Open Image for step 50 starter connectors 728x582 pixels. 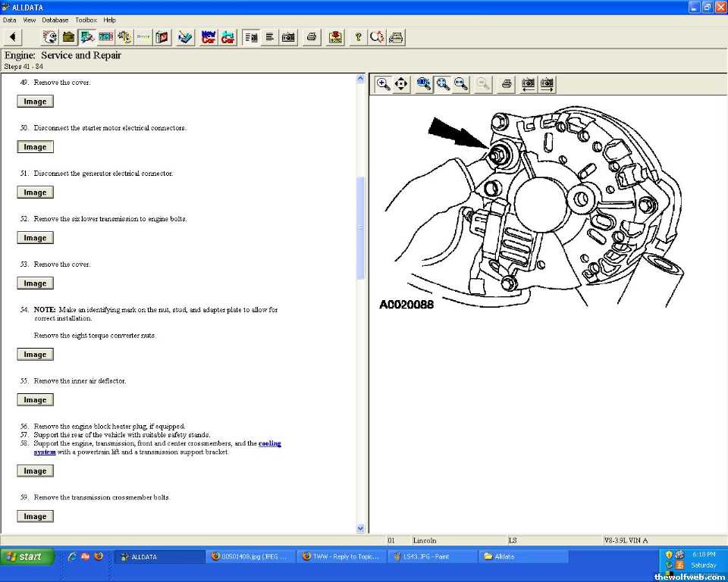35,147
